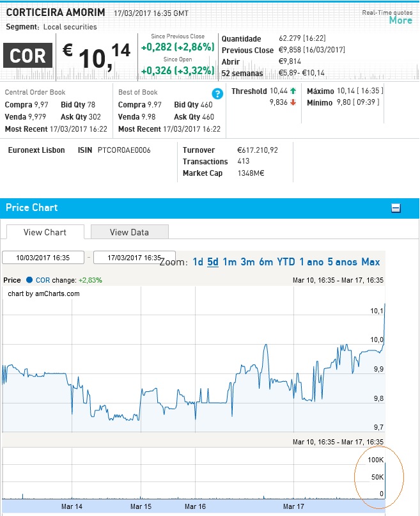Click the Turnover value €617.210,92
This screenshot has width=420, height=516.
[258, 150]
